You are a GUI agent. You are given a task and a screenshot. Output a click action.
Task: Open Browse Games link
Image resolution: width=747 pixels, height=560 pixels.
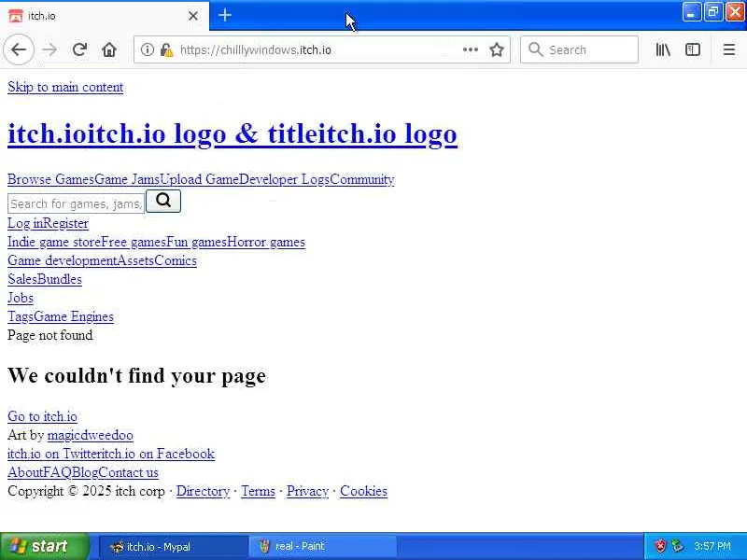point(51,179)
